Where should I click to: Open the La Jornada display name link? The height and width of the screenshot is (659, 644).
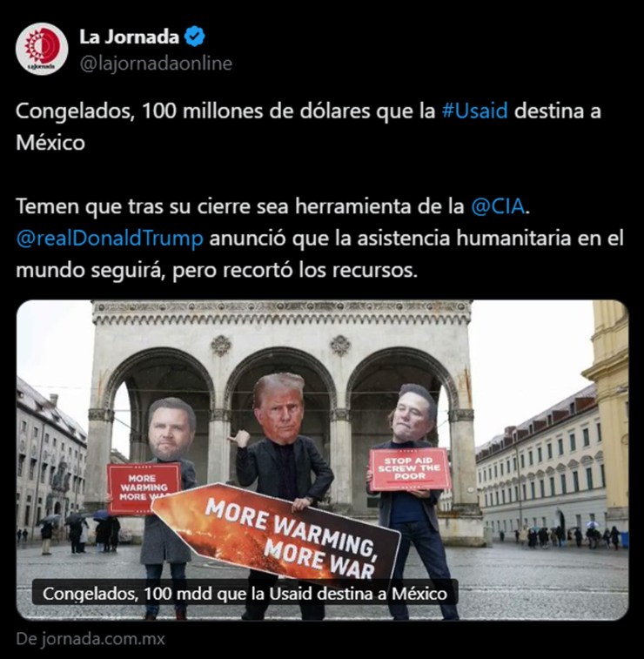coord(130,37)
